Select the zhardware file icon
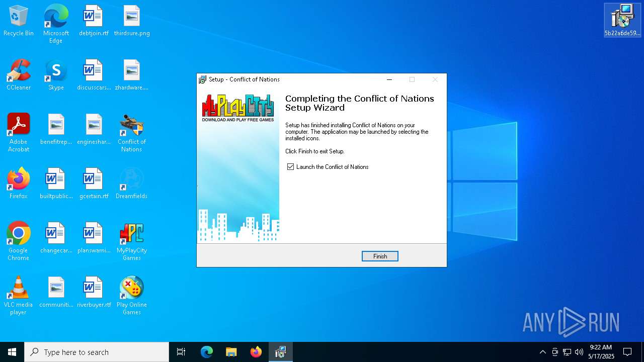Image resolution: width=644 pixels, height=362 pixels. pyautogui.click(x=132, y=75)
